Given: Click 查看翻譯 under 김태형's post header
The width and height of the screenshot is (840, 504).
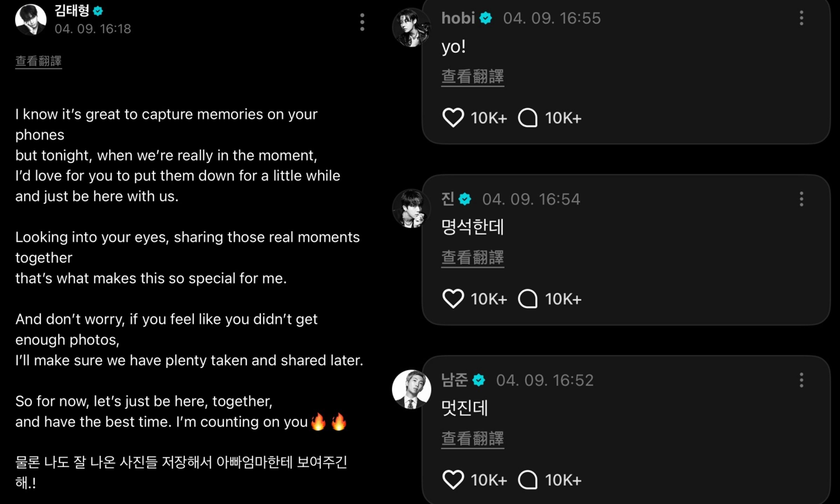Looking at the screenshot, I should [38, 62].
